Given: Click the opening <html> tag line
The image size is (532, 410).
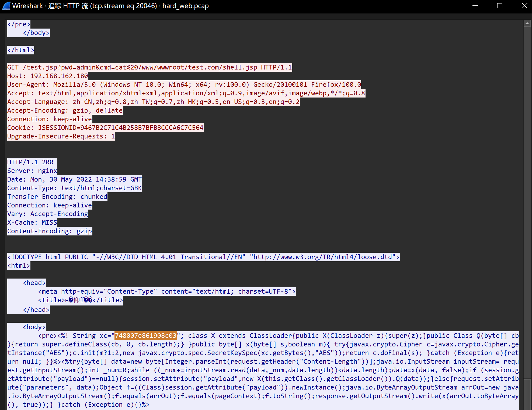Looking at the screenshot, I should coord(19,266).
